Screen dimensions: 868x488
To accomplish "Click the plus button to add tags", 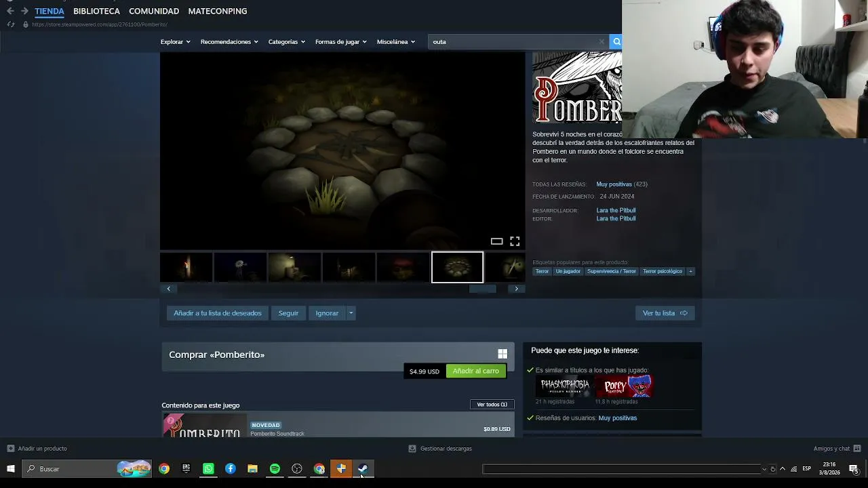I will point(690,271).
